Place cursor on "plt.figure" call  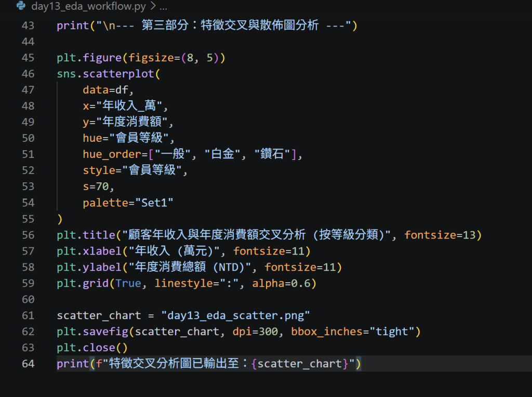[89, 58]
